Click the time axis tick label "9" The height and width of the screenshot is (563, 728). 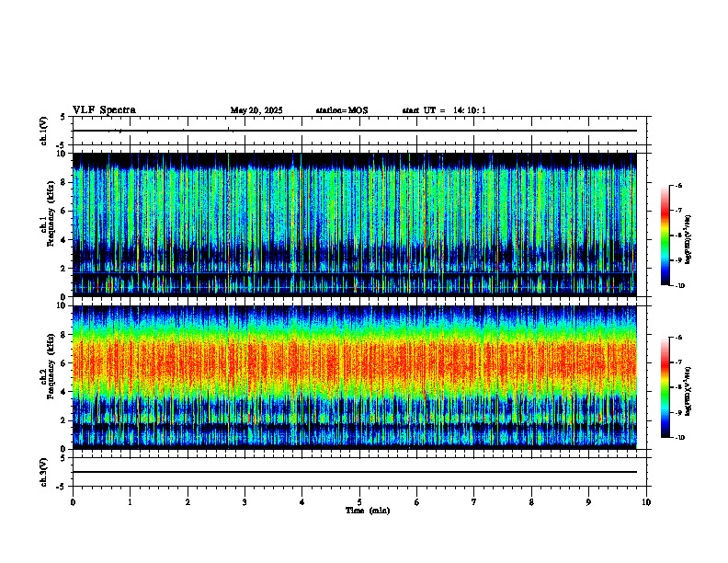click(588, 502)
